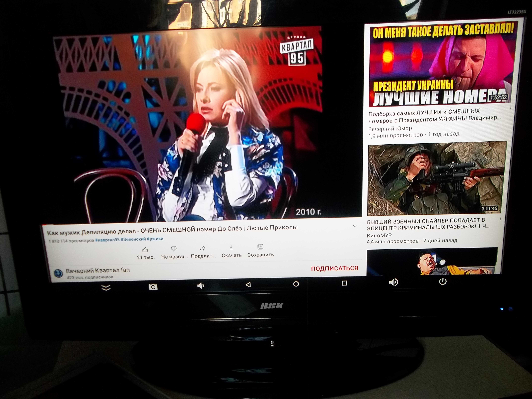Open hashtag #ржака
Image resolution: width=532 pixels, height=399 pixels.
(x=155, y=239)
